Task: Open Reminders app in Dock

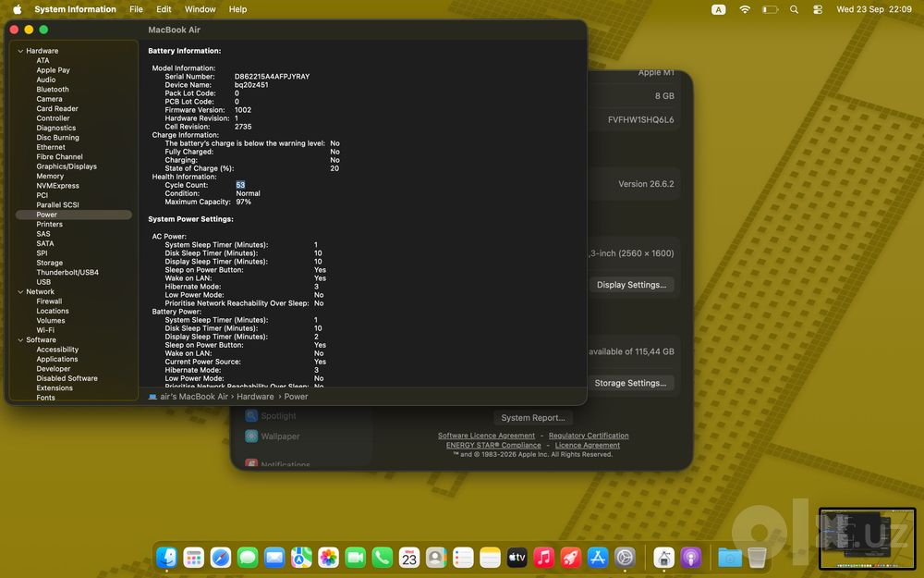Action: pyautogui.click(x=463, y=557)
